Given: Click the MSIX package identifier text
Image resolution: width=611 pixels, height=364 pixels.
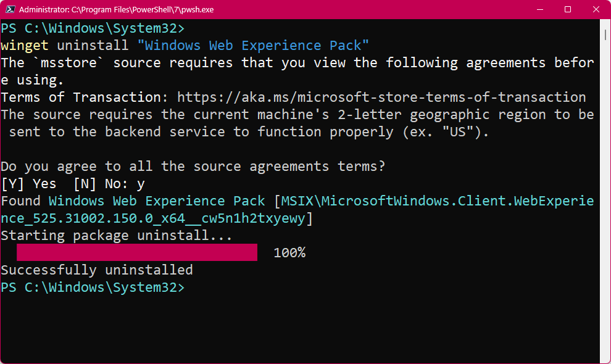Looking at the screenshot, I should (432, 201).
